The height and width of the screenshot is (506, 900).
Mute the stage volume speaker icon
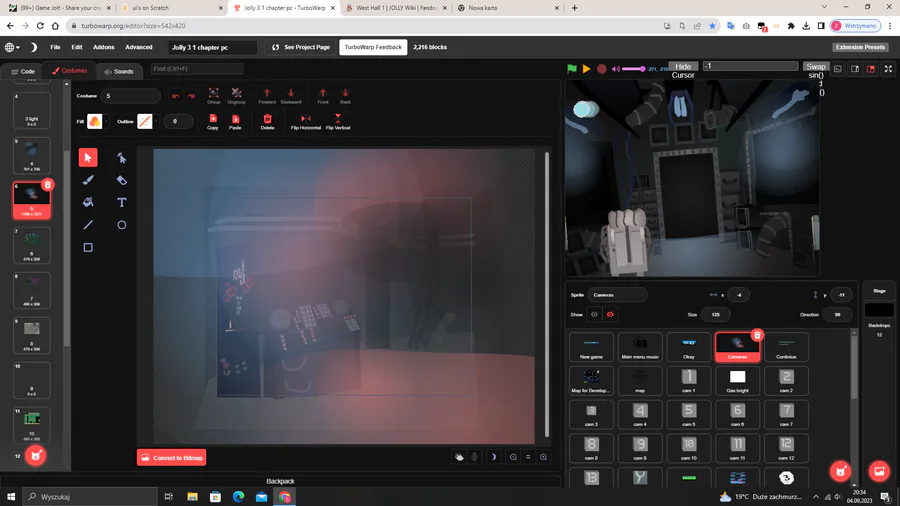point(616,69)
